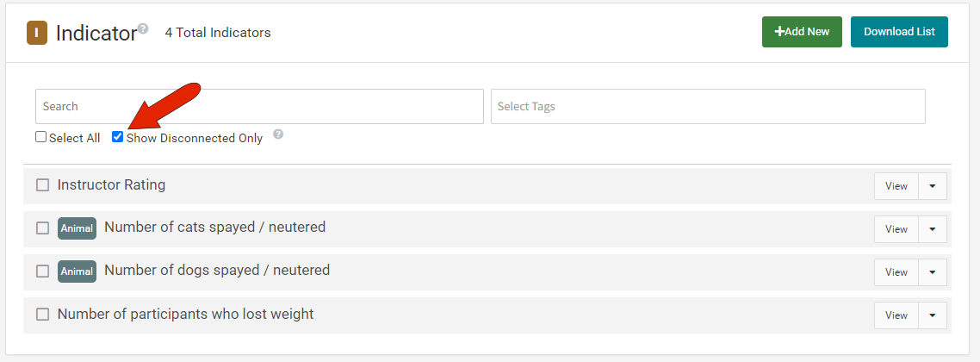Image resolution: width=980 pixels, height=362 pixels.
Task: Check participants who lost weight checkbox
Action: (x=42, y=315)
